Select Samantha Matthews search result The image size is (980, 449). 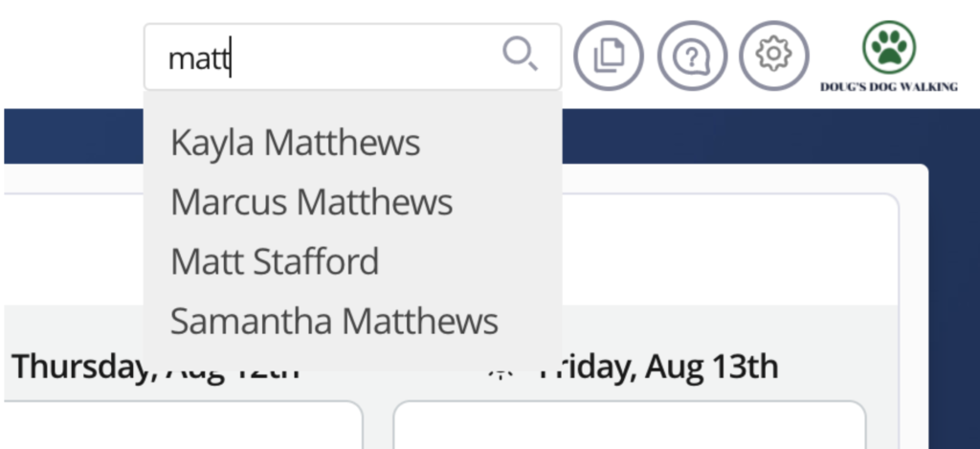point(334,321)
